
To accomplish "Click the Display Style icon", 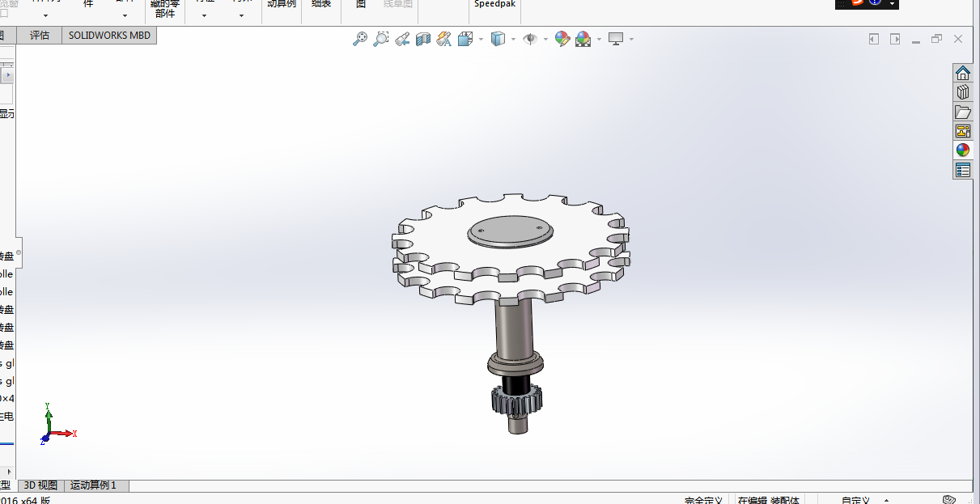I will click(498, 39).
